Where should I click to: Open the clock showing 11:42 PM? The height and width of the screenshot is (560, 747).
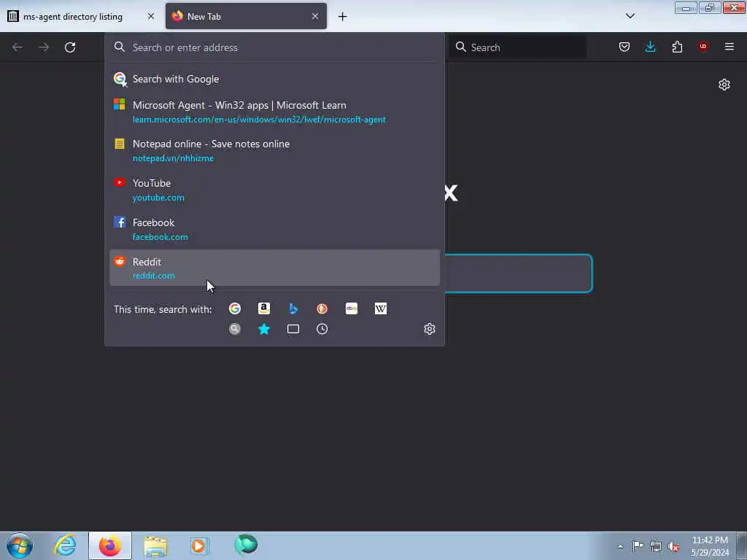point(710,546)
